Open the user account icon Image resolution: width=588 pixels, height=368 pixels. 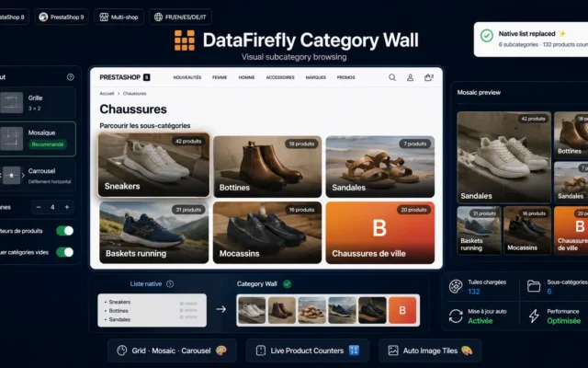pos(411,77)
